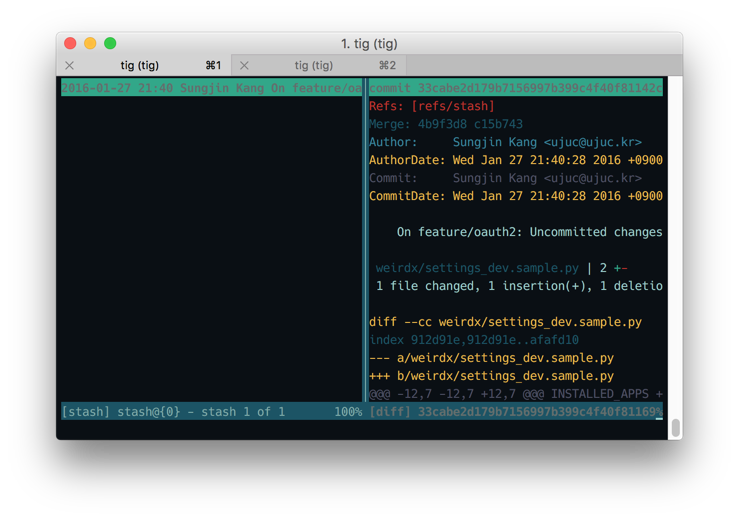739x520 pixels.
Task: Switch to the tig tab labeled ⌘1
Action: [x=144, y=66]
